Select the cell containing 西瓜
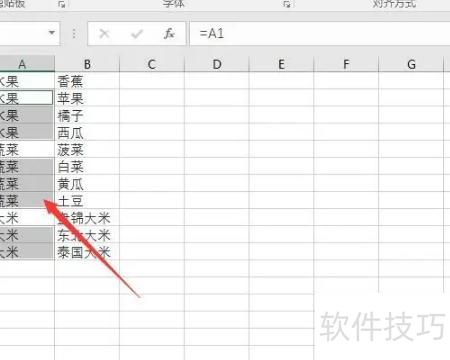This screenshot has width=450, height=360. [87, 133]
